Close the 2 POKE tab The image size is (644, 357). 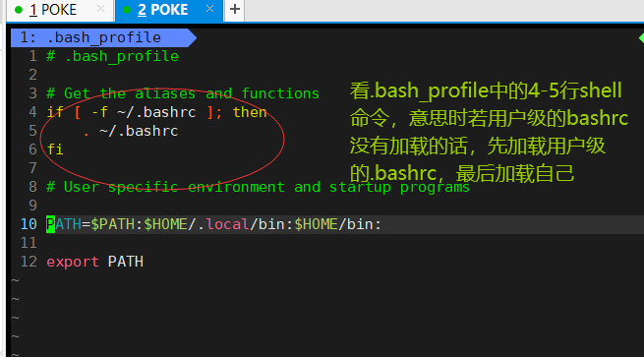209,9
